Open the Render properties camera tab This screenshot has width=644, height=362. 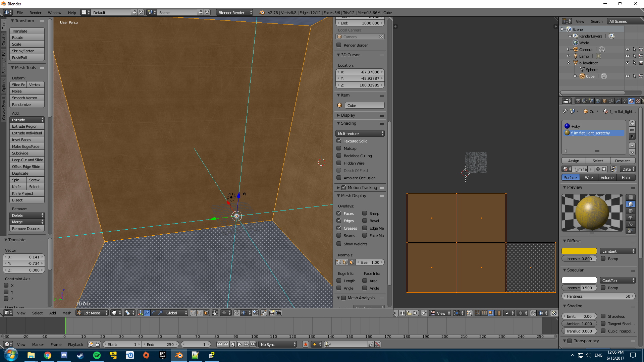click(578, 101)
